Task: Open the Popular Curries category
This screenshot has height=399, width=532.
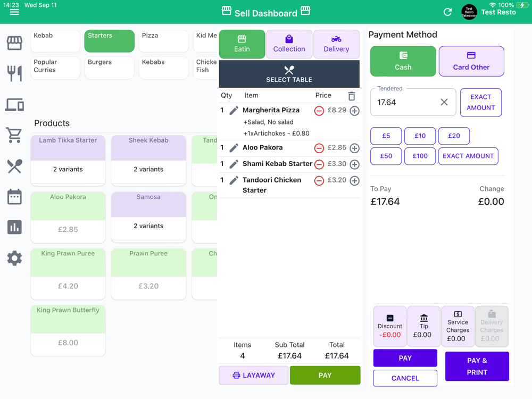Action: coord(55,68)
